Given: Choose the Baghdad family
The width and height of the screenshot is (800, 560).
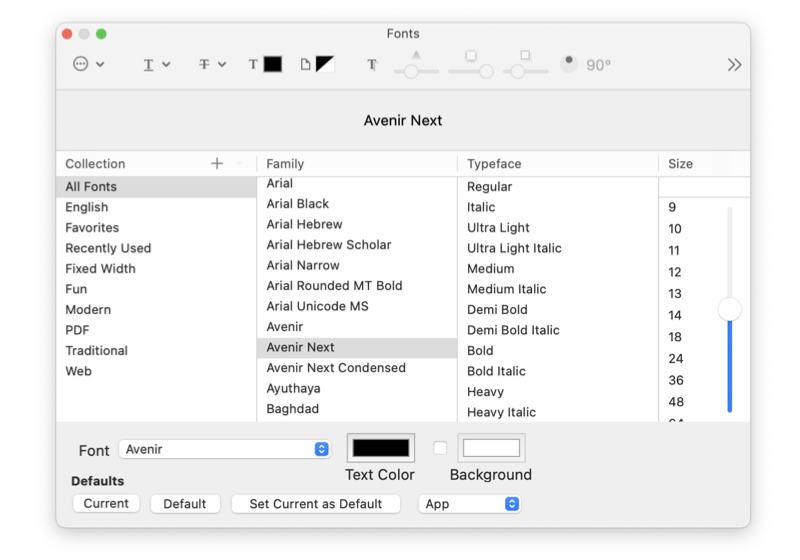Looking at the screenshot, I should [x=357, y=409].
